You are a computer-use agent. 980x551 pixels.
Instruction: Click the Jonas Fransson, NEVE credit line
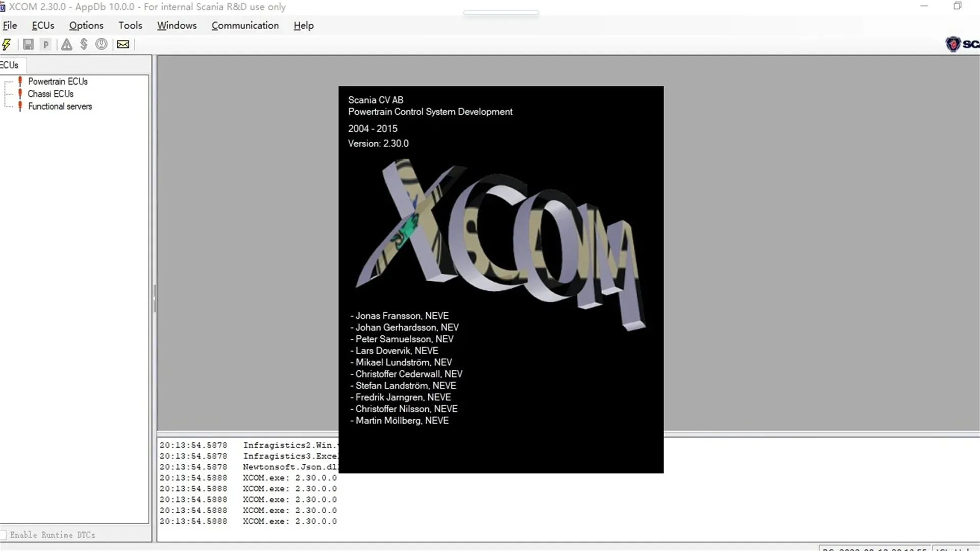400,316
